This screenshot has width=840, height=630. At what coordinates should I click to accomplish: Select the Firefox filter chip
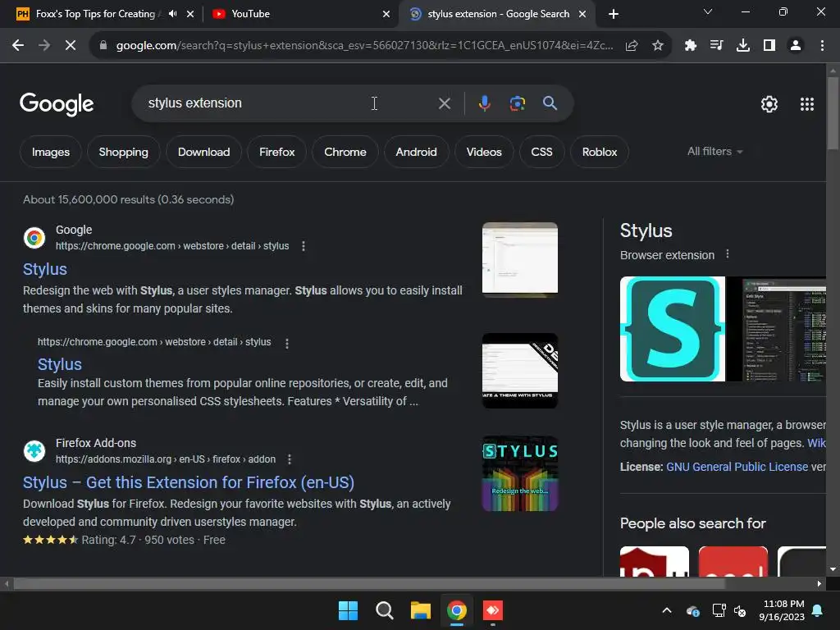[x=277, y=152]
